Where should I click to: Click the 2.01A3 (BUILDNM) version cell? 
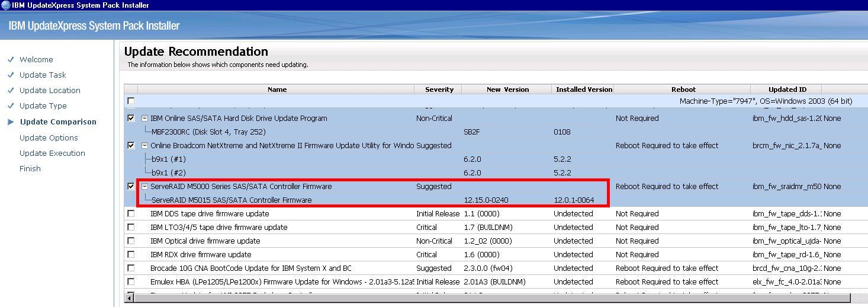coord(494,282)
